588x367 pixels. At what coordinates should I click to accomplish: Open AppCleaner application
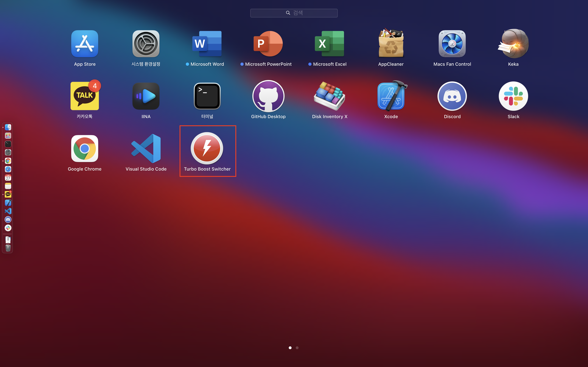(x=391, y=44)
